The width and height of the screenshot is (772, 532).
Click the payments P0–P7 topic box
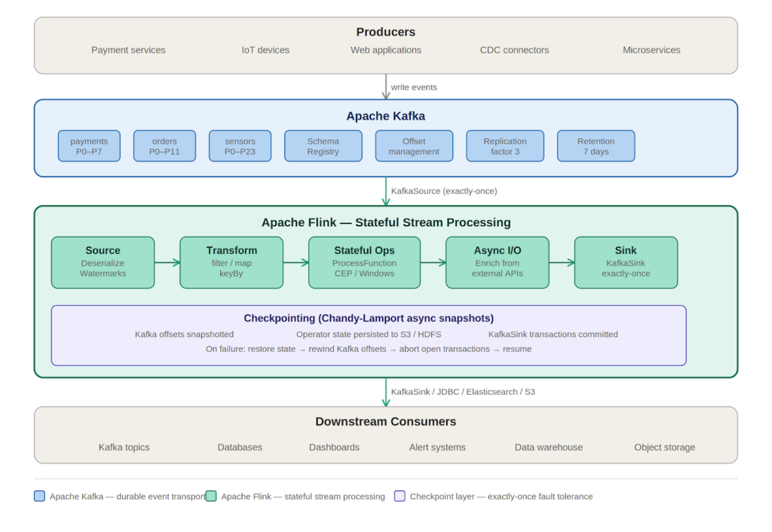click(89, 146)
